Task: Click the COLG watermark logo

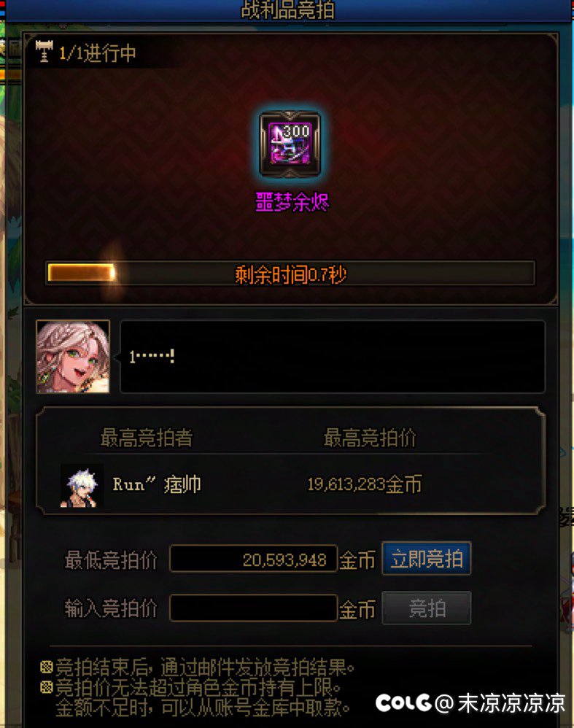Action: pyautogui.click(x=403, y=703)
